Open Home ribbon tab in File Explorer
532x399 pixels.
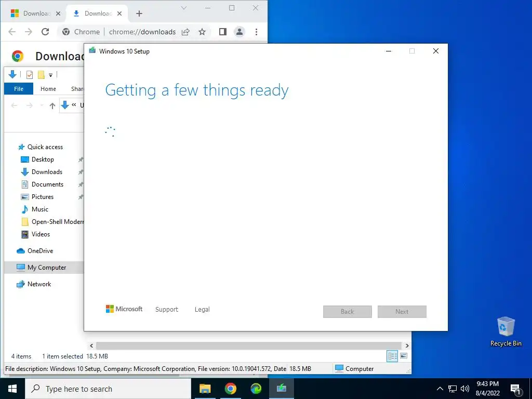coord(48,89)
